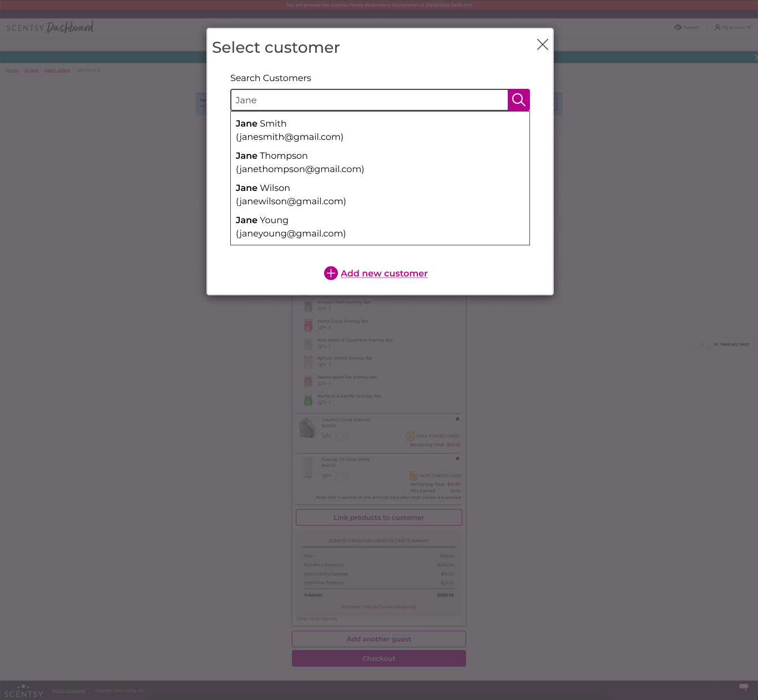Remove the Scentsy Go Solid White item

[457, 459]
